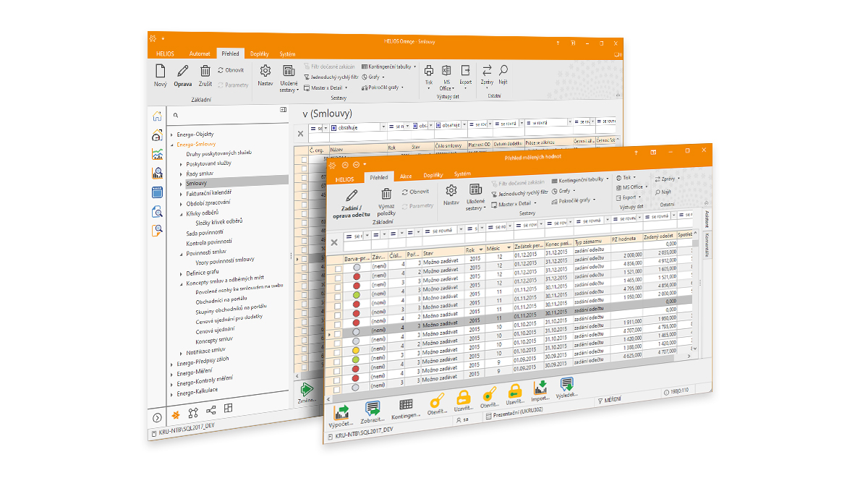Switch to Automat tab in Smlouvy window
Screen dimensions: 868x478
[x=200, y=54]
